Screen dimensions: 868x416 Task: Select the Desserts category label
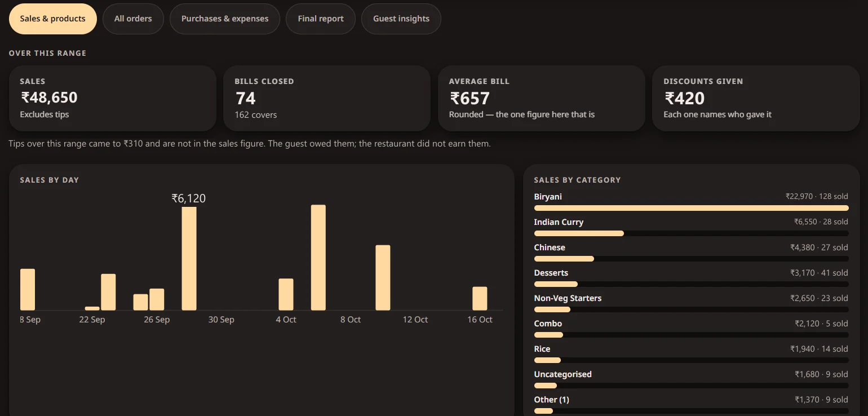[551, 273]
